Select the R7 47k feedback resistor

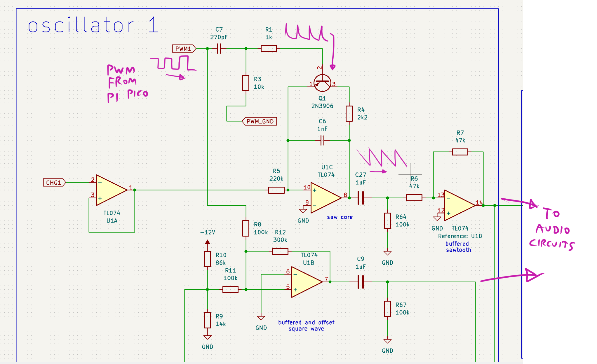[x=460, y=152]
